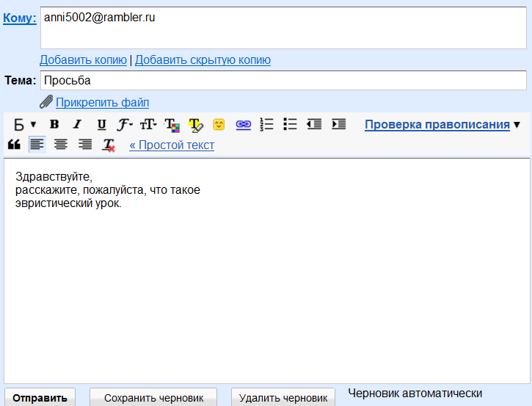Align text to the left
The image size is (532, 406).
pyautogui.click(x=37, y=145)
